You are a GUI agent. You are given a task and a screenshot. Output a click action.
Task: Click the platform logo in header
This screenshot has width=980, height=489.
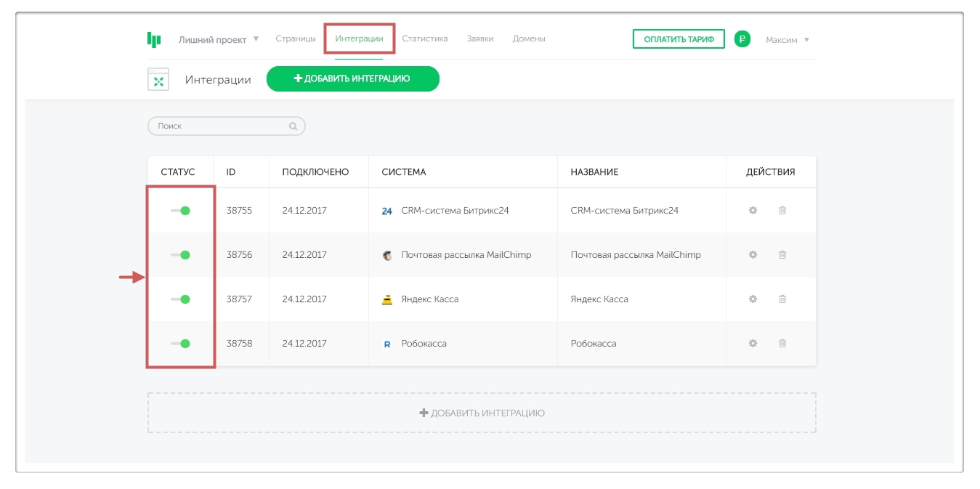click(154, 39)
